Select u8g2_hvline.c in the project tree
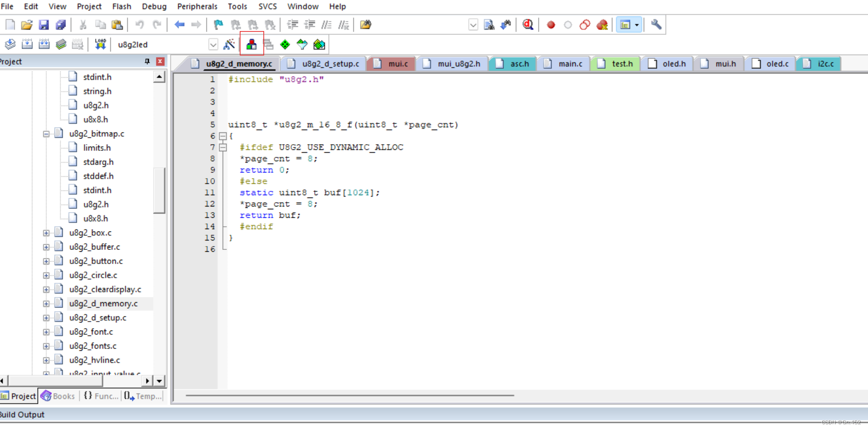The height and width of the screenshot is (429, 868). pos(94,360)
